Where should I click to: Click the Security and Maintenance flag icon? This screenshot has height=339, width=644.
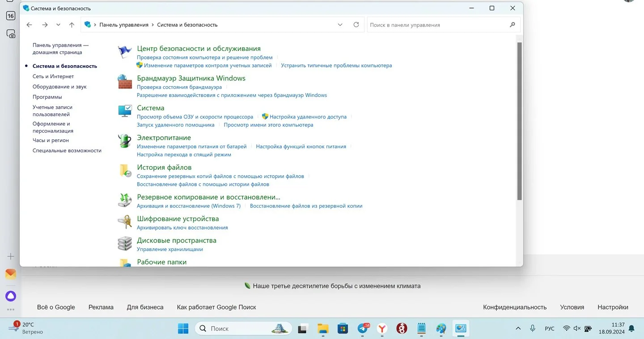pyautogui.click(x=125, y=52)
